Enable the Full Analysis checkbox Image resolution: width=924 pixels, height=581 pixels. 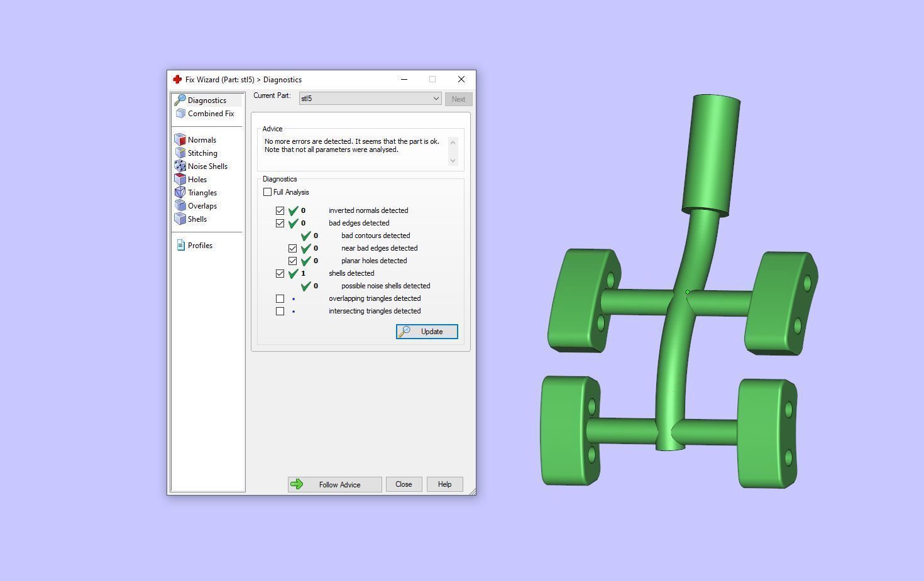[268, 192]
